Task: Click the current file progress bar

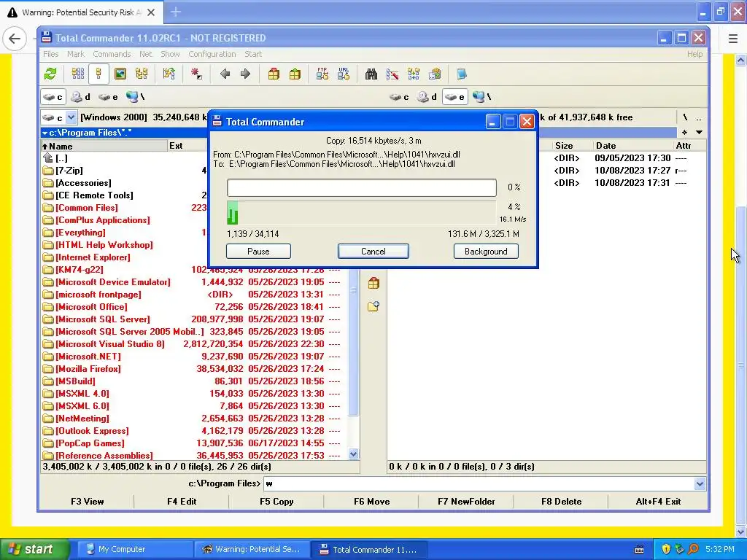Action: tap(362, 187)
